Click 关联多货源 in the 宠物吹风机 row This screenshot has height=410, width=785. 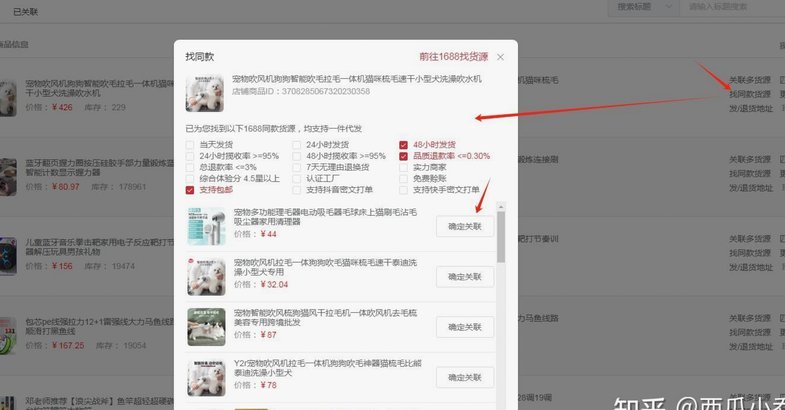[749, 80]
